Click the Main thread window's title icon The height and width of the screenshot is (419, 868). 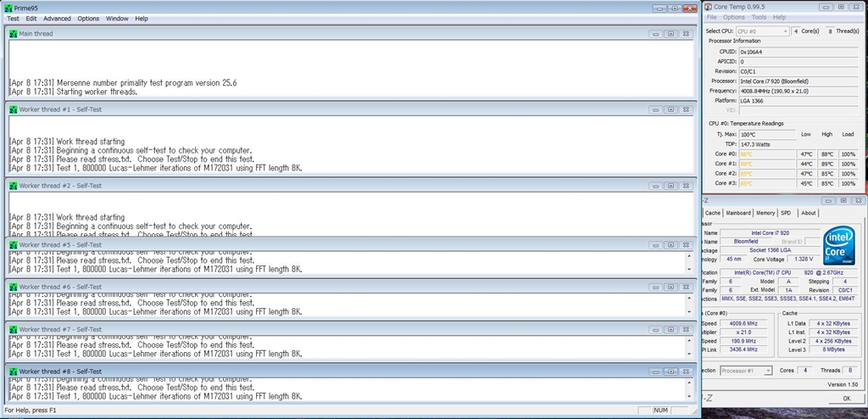click(x=14, y=34)
